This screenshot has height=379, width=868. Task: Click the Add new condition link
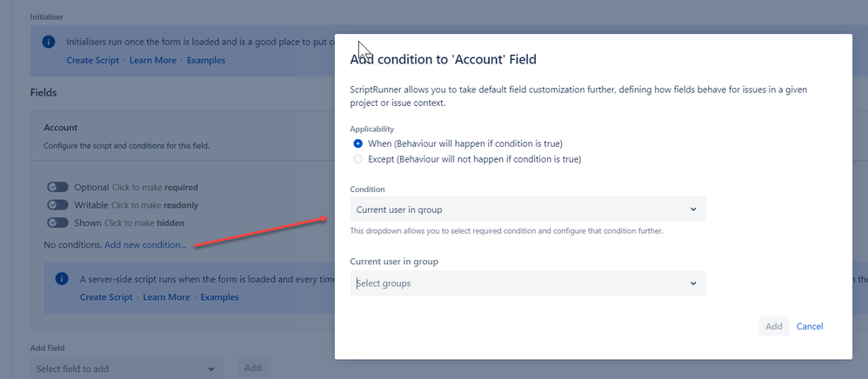[x=145, y=244]
